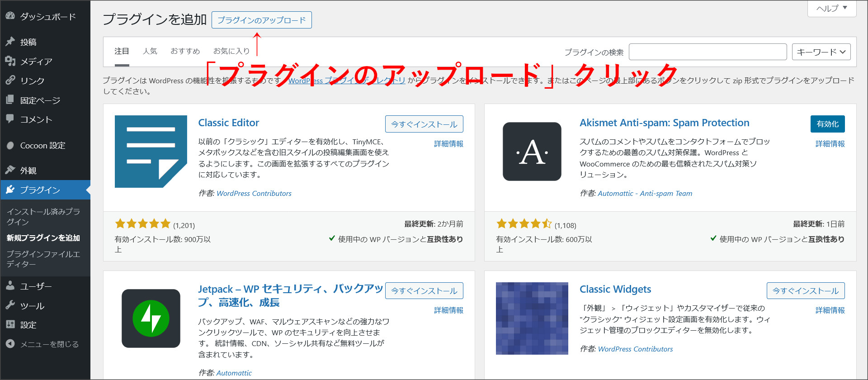Click the chain link icon beside リンク
The height and width of the screenshot is (380, 868).
pyautogui.click(x=10, y=80)
